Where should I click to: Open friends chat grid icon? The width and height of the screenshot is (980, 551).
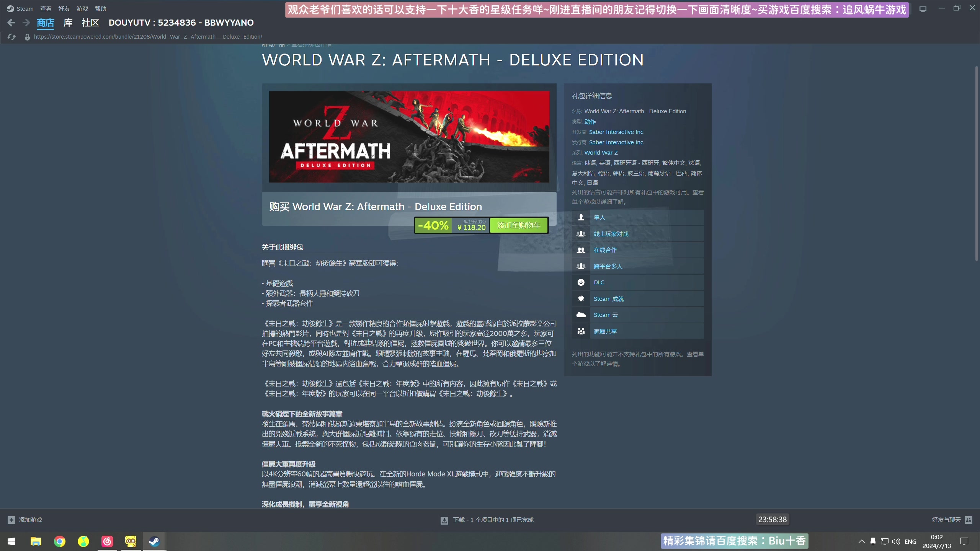(x=969, y=520)
